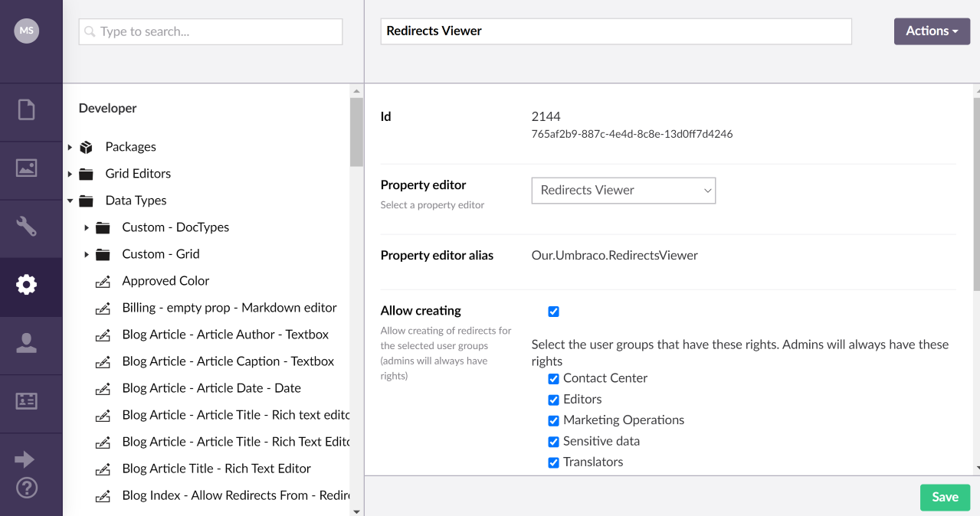This screenshot has height=516, width=980.
Task: Collapse the Data Types tree node arrow
Action: coord(70,201)
